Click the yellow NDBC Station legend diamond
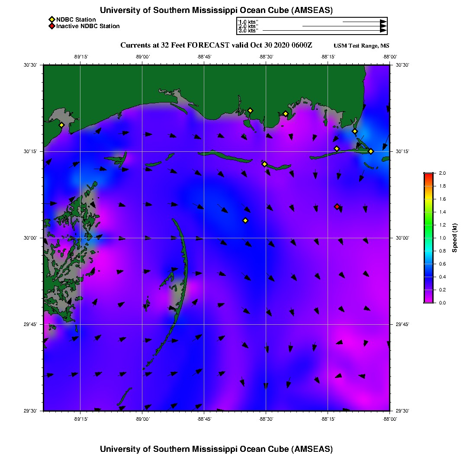 coord(51,19)
